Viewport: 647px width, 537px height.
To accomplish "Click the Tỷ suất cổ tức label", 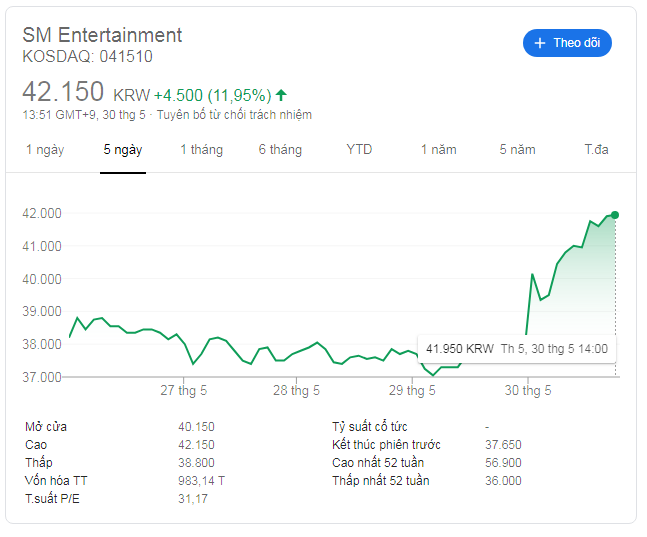I will [370, 426].
